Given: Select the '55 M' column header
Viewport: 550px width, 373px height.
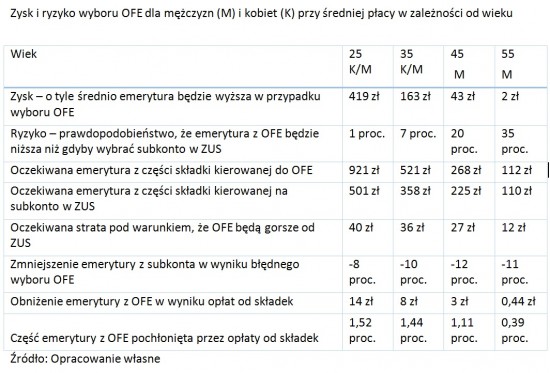Looking at the screenshot, I should click(x=508, y=64).
